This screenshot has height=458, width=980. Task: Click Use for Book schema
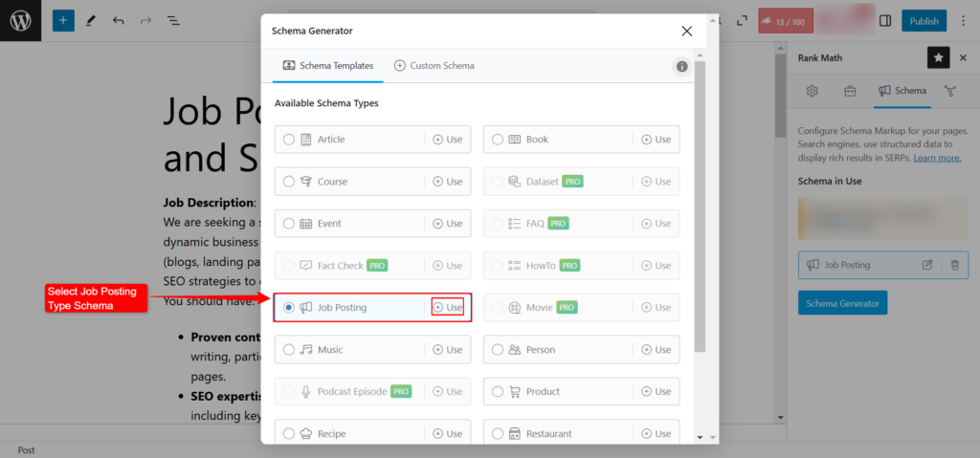coord(657,140)
